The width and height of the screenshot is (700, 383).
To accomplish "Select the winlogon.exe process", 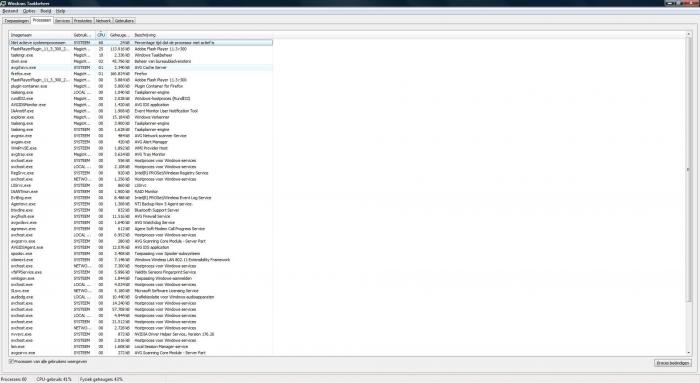I will [x=141, y=279].
